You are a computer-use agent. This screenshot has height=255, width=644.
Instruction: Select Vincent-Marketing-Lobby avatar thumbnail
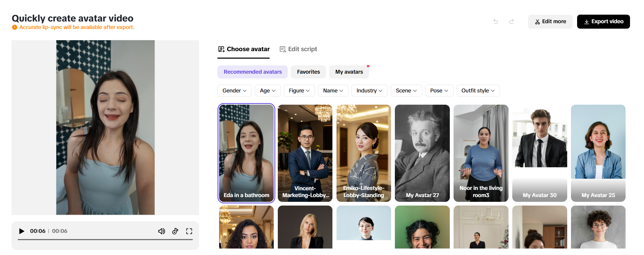click(305, 153)
